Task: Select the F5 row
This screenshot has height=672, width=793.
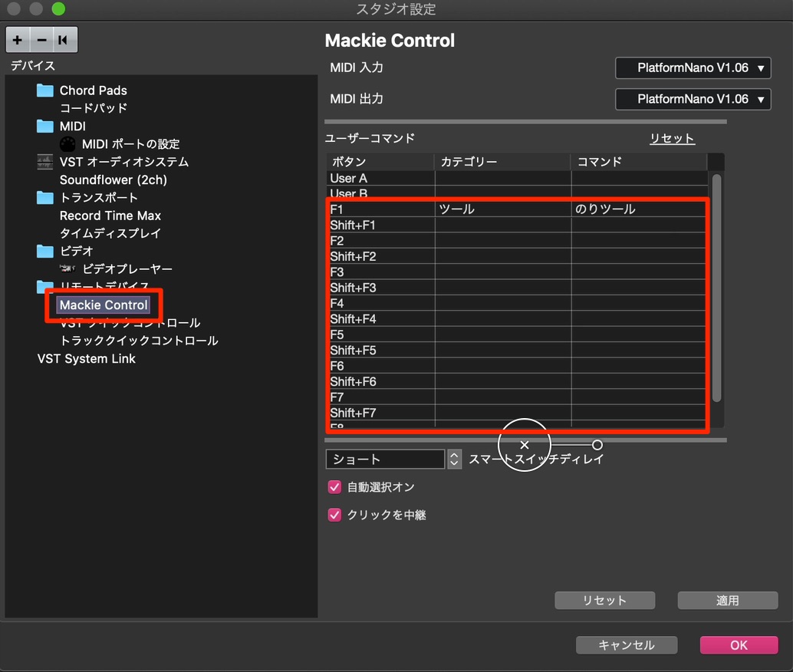Action: 517,335
